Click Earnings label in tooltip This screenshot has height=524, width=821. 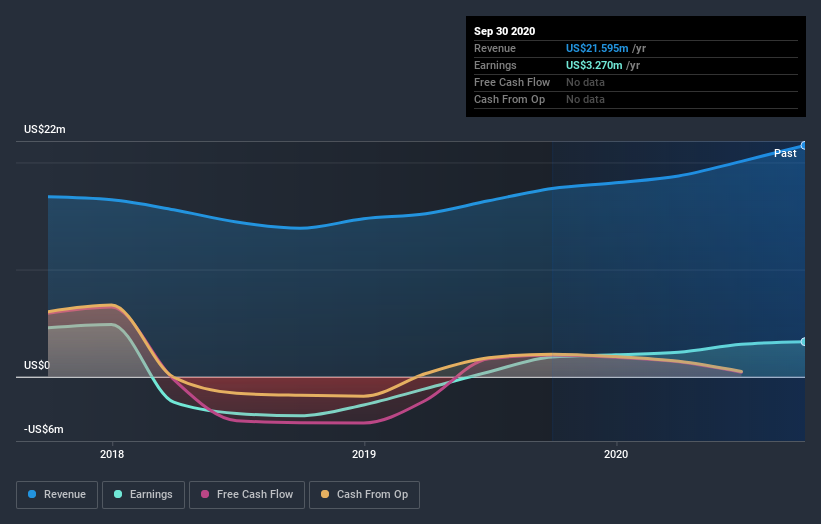[495, 65]
